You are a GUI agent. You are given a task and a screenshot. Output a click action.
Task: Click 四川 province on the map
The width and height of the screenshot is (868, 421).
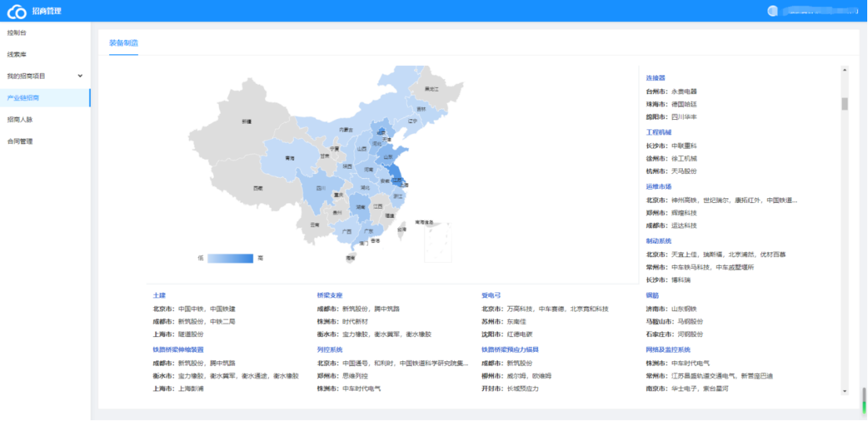(x=321, y=188)
